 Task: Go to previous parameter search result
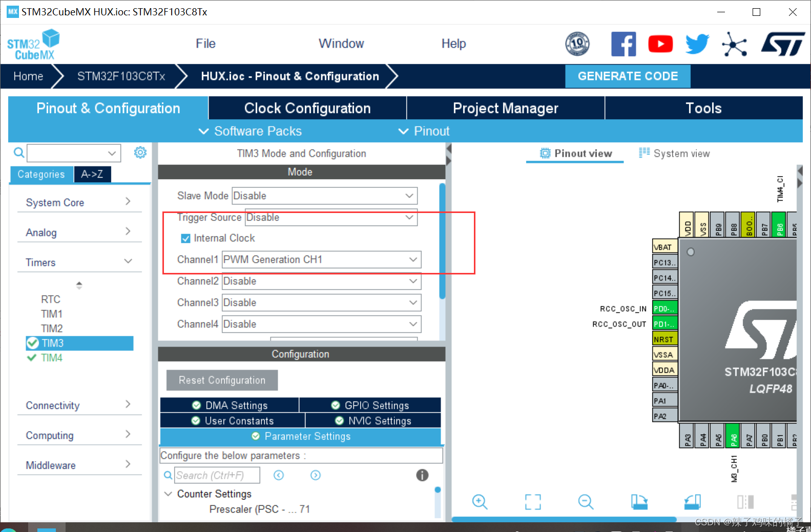point(279,475)
